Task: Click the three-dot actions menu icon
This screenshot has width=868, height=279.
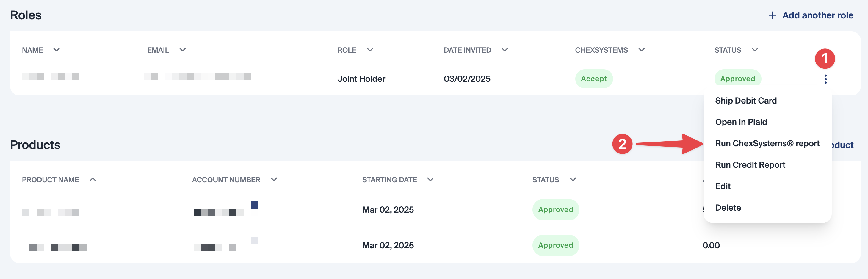Action: [x=825, y=79]
